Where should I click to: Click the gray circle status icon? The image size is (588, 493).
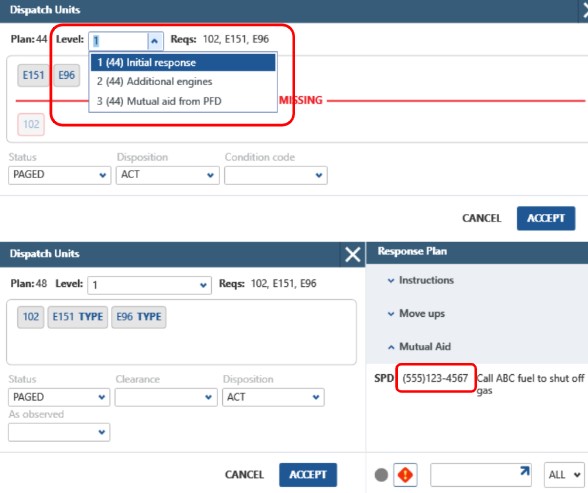coord(381,475)
